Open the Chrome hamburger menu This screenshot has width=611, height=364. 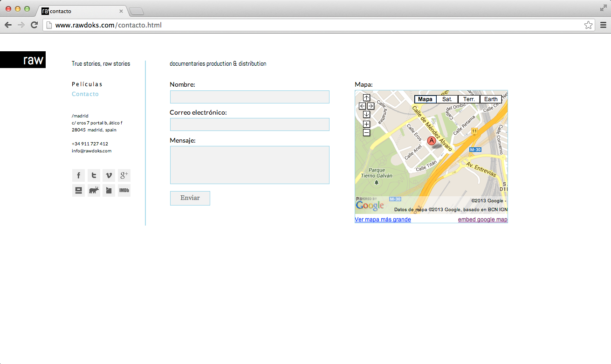click(x=603, y=25)
